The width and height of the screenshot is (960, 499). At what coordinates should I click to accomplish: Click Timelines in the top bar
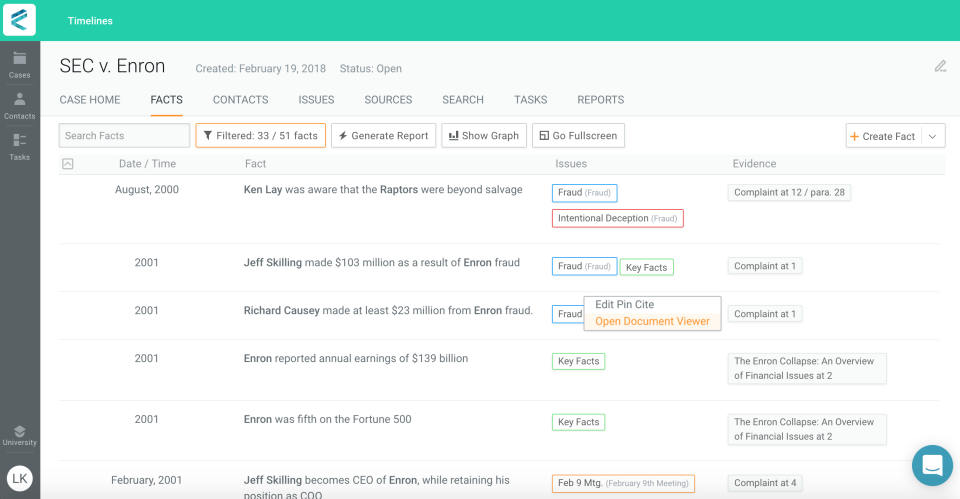click(90, 21)
